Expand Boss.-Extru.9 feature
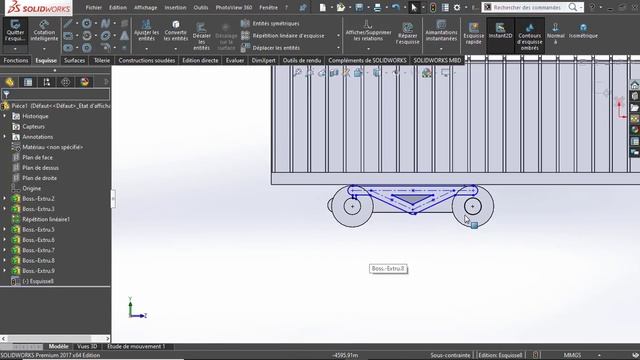Image resolution: width=640 pixels, height=360 pixels. coord(4,271)
